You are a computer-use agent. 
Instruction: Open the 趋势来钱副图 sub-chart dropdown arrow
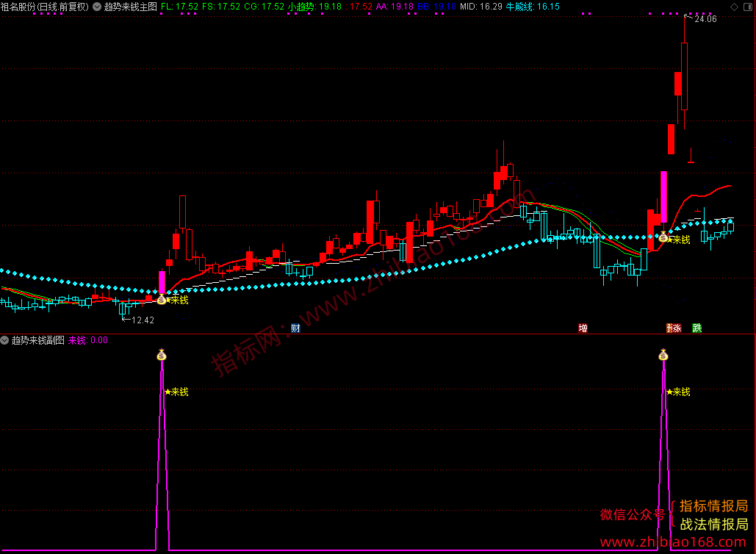(5, 340)
